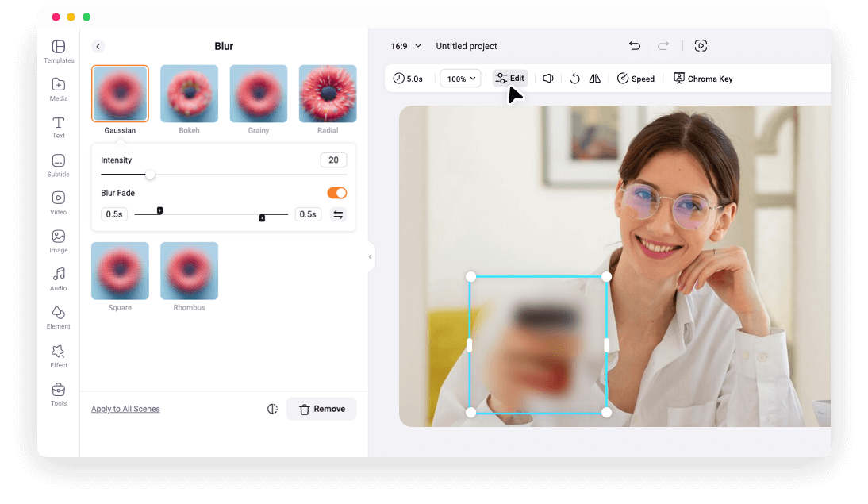Screen dimensions: 868x504
Task: Swap blur fade in and out values
Action: coord(338,214)
